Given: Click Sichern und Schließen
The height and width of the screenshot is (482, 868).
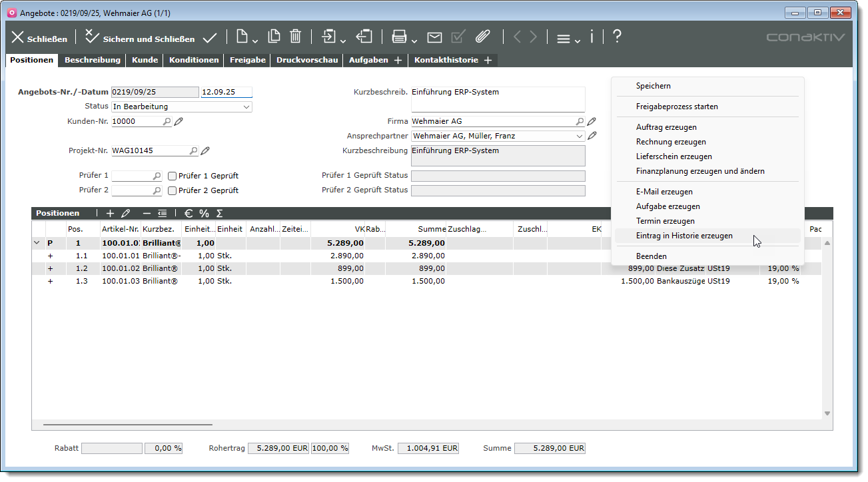Looking at the screenshot, I should pos(141,38).
